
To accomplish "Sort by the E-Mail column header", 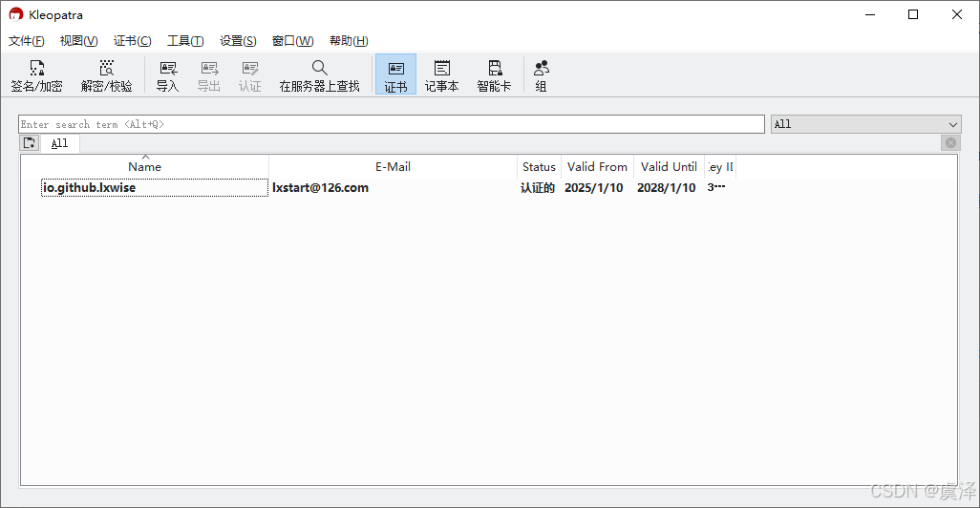I will (x=393, y=166).
